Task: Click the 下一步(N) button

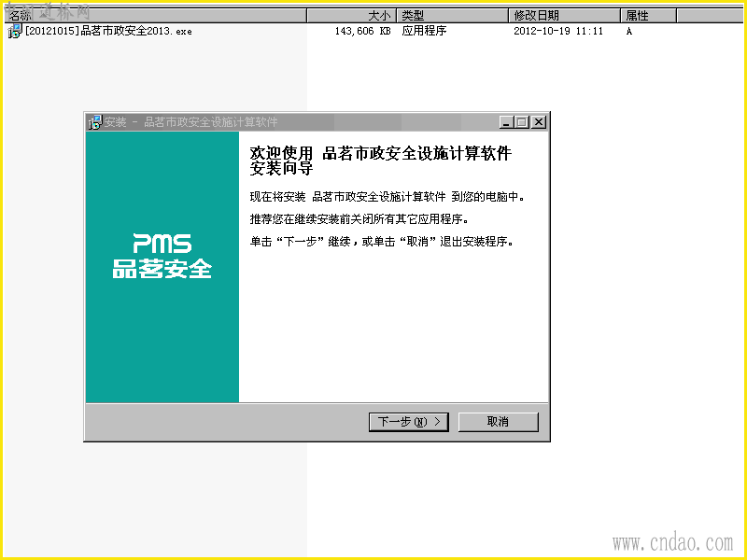Action: [408, 422]
